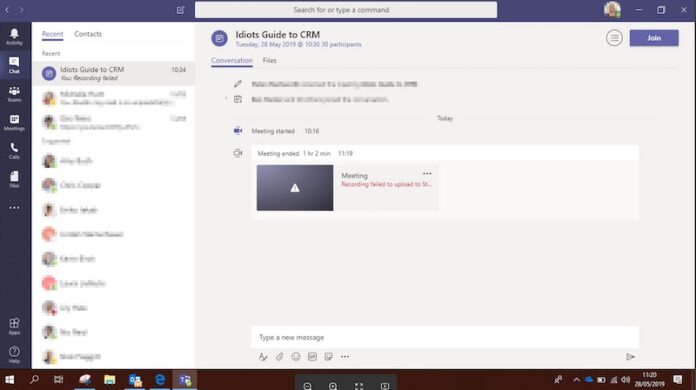This screenshot has width=696, height=390.
Task: Open Meetings from the left rail
Action: pos(14,122)
